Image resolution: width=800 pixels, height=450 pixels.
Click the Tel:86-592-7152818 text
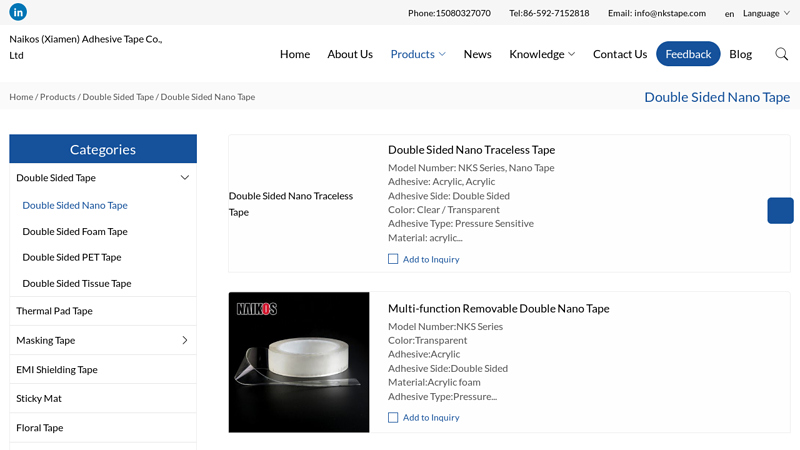pyautogui.click(x=549, y=13)
